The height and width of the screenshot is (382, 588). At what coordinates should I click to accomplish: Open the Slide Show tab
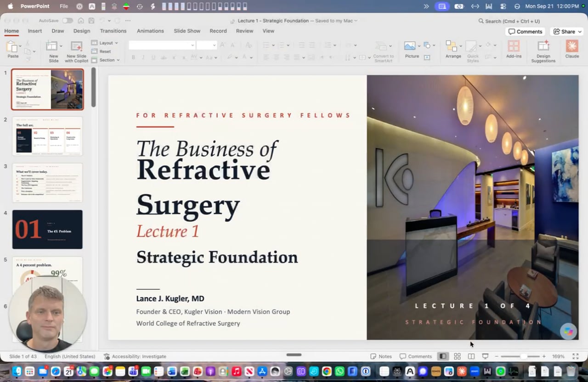coord(187,31)
